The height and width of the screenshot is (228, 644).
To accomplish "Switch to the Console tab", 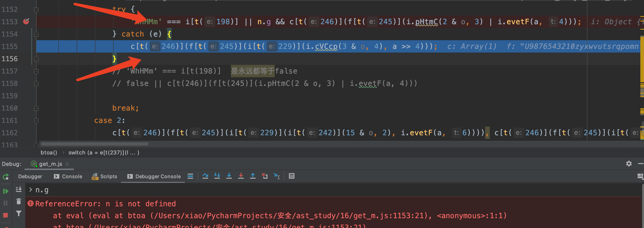I will coord(68,176).
